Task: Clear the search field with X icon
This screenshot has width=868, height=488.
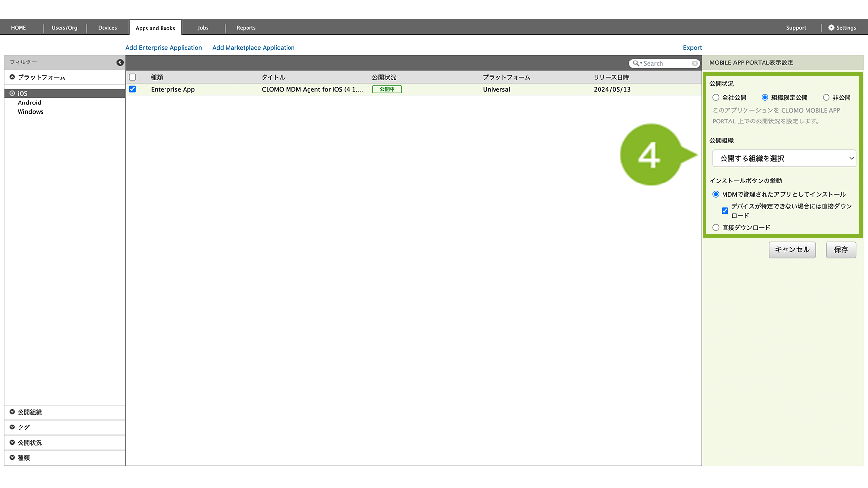Action: (x=694, y=63)
